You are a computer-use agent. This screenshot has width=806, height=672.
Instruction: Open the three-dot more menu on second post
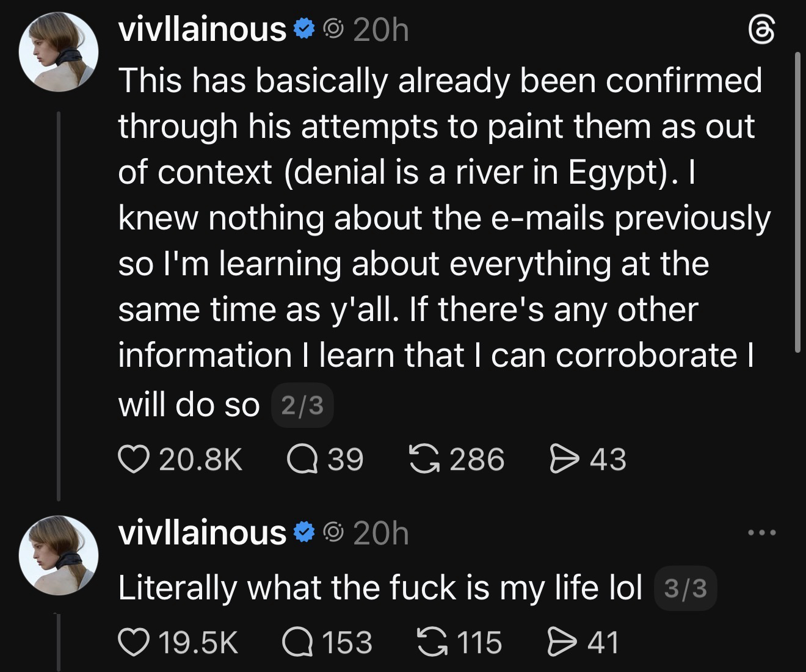point(763,533)
